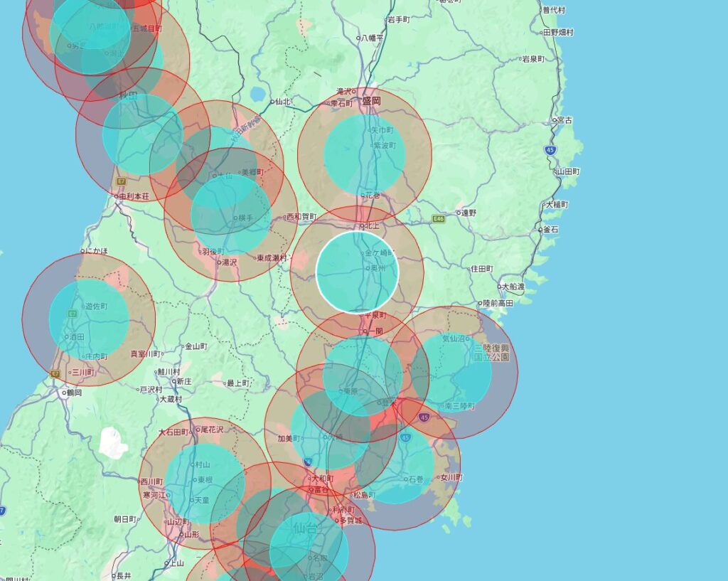
Task: Click the 秋田 city label
Action: pyautogui.click(x=129, y=96)
